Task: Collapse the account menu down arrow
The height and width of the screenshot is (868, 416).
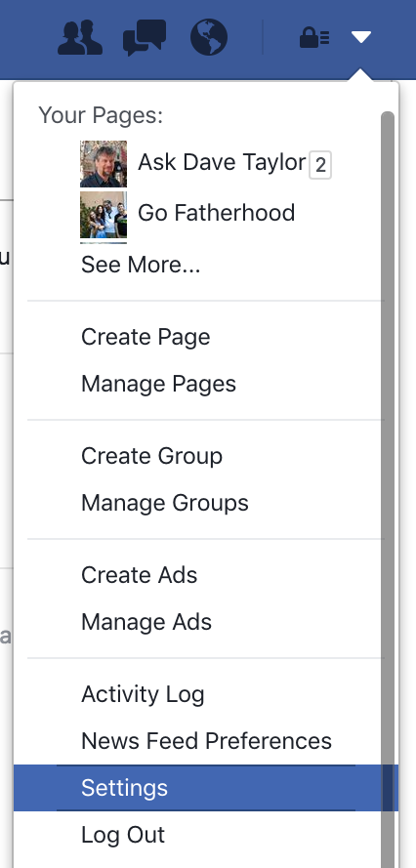Action: click(361, 37)
